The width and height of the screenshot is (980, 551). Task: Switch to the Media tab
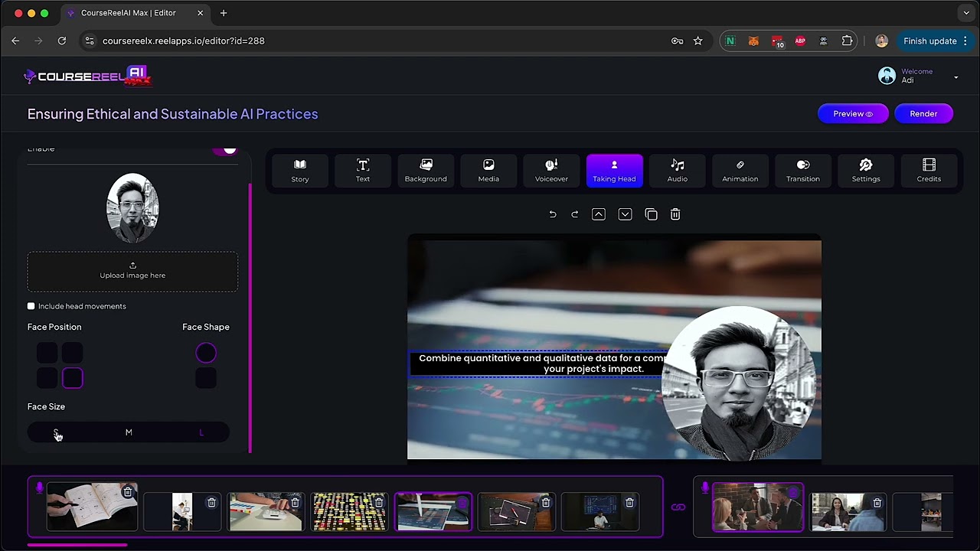point(488,170)
